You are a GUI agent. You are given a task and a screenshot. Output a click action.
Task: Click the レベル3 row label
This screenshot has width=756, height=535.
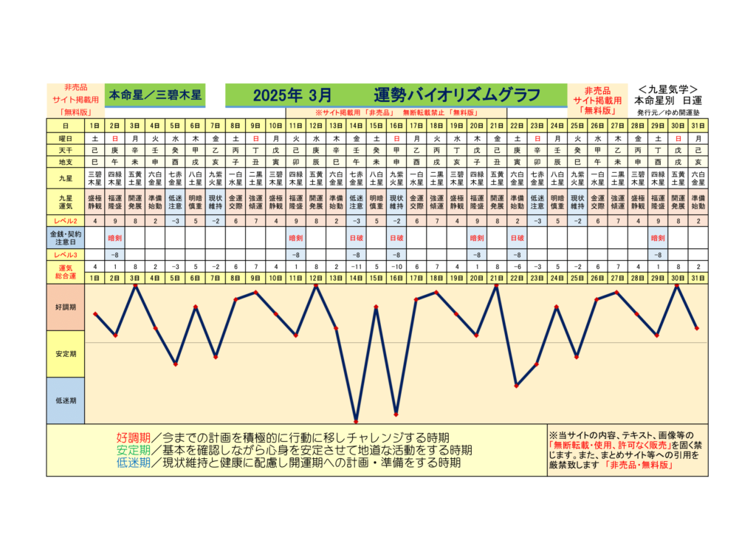coord(66,255)
